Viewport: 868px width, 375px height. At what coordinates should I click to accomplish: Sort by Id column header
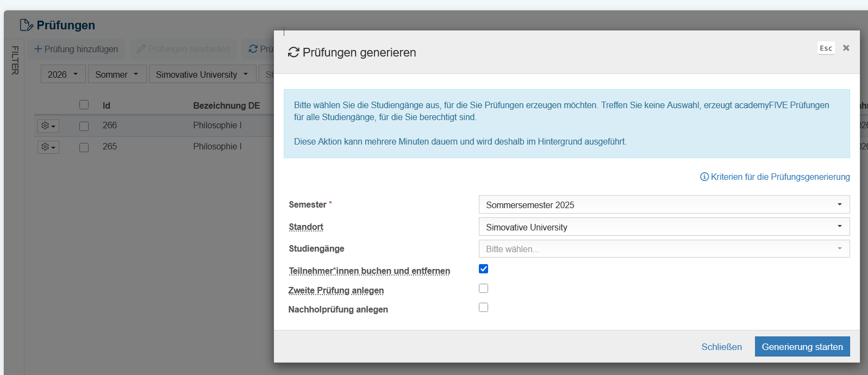107,105
